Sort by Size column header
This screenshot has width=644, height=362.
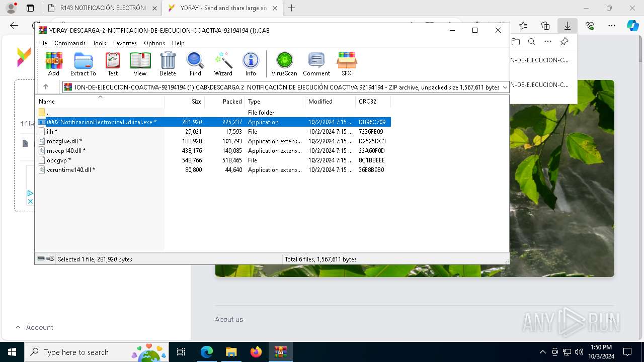[x=185, y=101]
